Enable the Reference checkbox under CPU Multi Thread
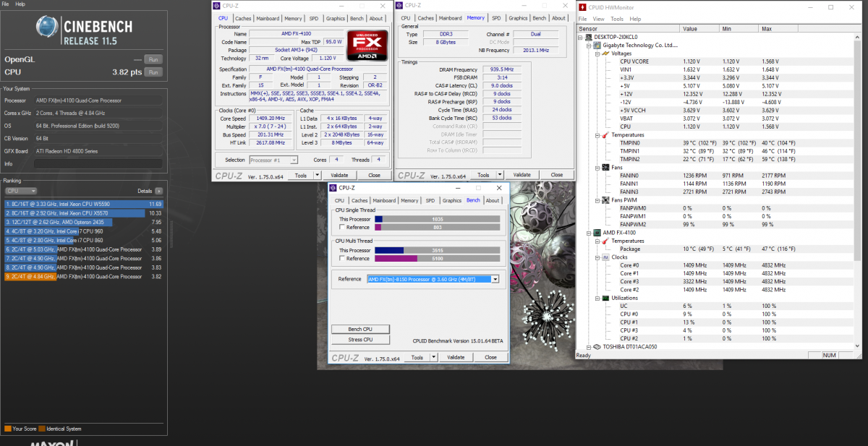This screenshot has width=868, height=446. click(x=341, y=258)
